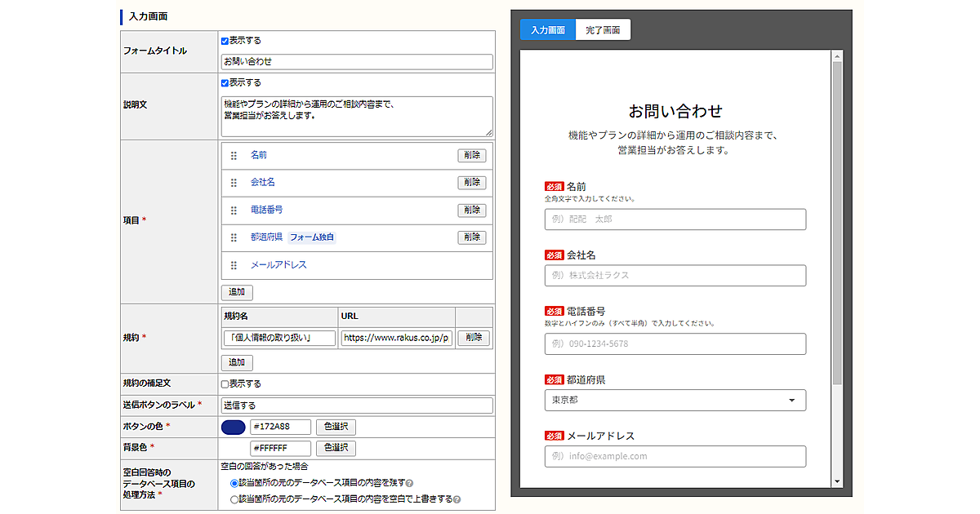Click the drag handle icon for 名前
The height and width of the screenshot is (514, 980).
[x=234, y=156]
